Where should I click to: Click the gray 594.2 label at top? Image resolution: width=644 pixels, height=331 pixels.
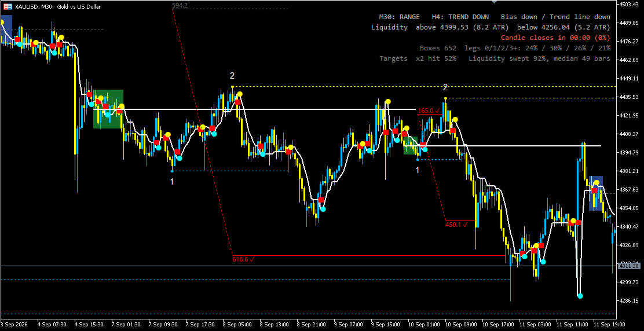click(180, 5)
